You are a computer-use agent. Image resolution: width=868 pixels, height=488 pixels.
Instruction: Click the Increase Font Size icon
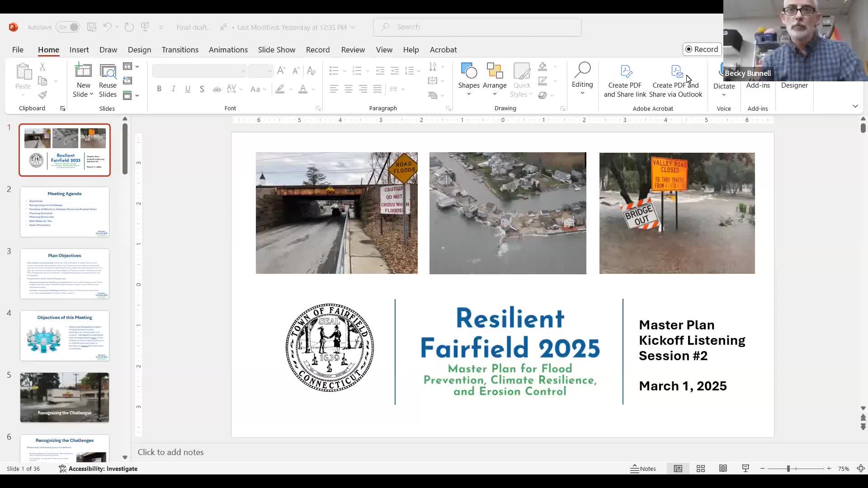coord(281,70)
